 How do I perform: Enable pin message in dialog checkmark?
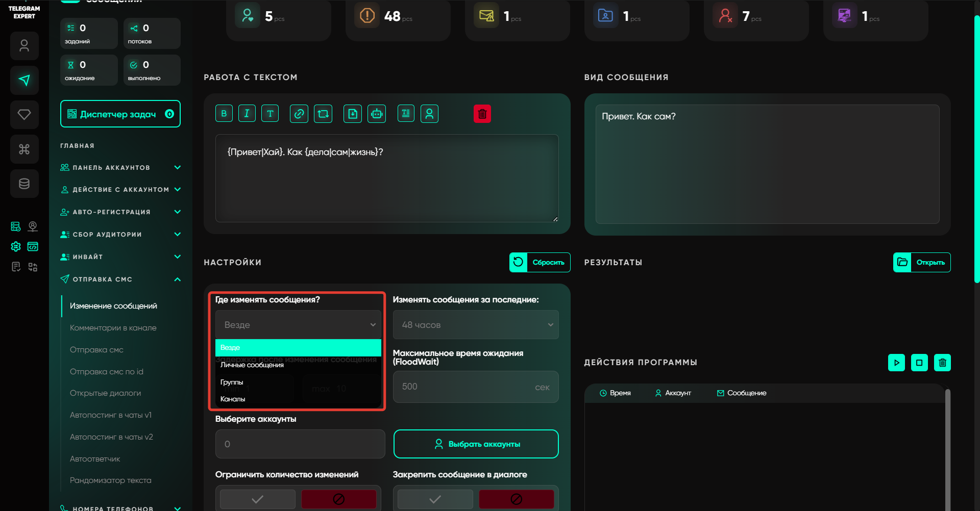435,499
